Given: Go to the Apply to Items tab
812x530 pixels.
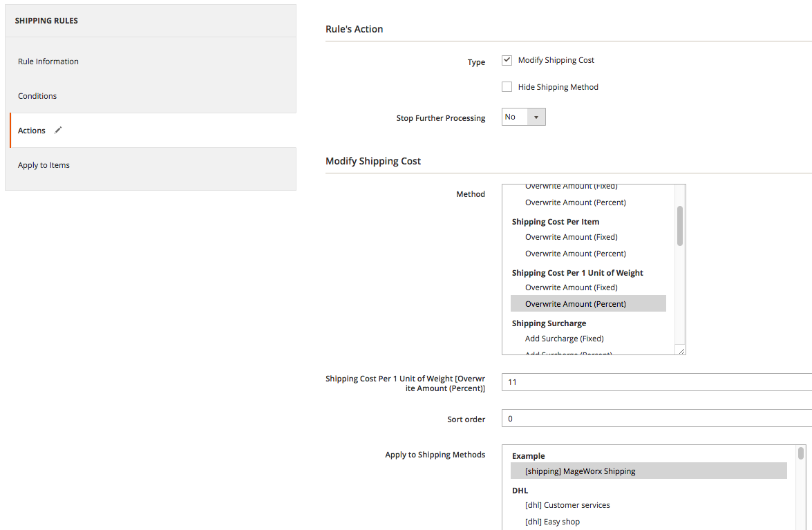Looking at the screenshot, I should coord(44,165).
